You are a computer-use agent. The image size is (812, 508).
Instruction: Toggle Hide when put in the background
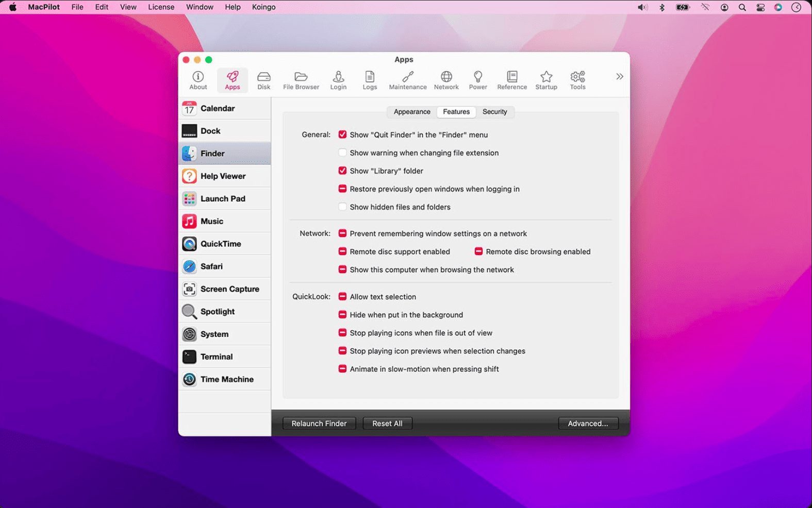(342, 314)
